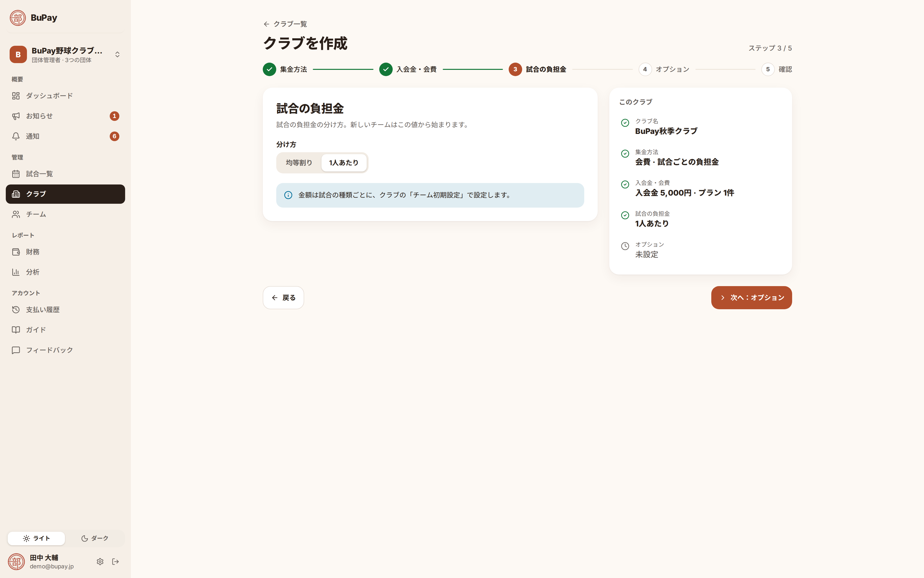The image size is (924, 578).
Task: Select the 1人あたり split option
Action: point(344,163)
